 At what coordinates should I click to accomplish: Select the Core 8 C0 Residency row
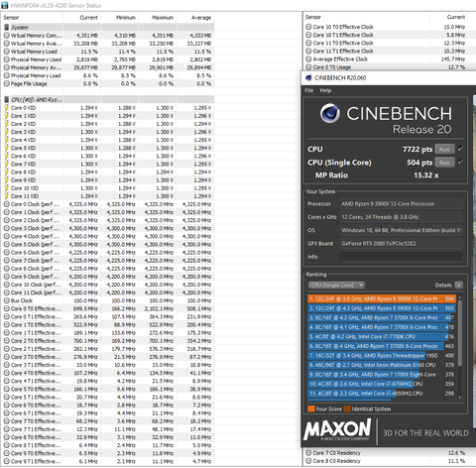386,461
